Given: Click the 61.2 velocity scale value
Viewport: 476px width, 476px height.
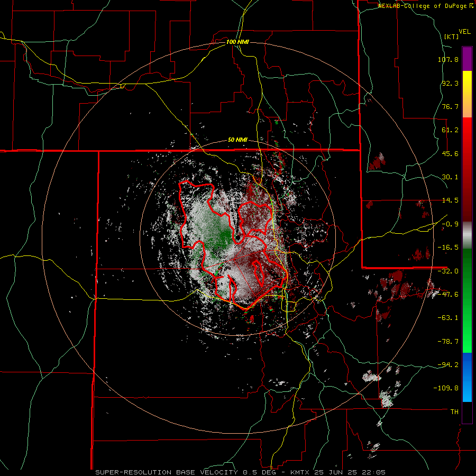Looking at the screenshot, I should point(450,130).
